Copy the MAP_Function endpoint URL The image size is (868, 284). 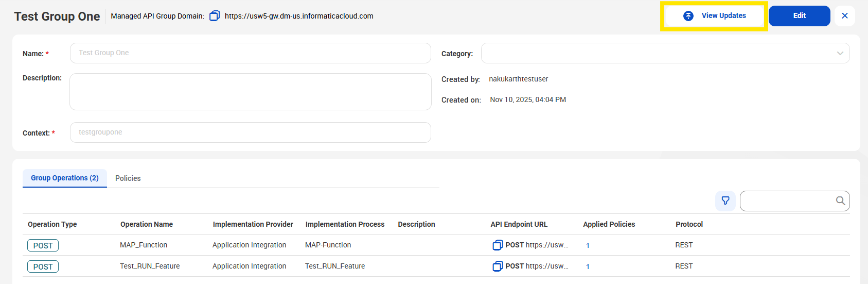pyautogui.click(x=498, y=245)
